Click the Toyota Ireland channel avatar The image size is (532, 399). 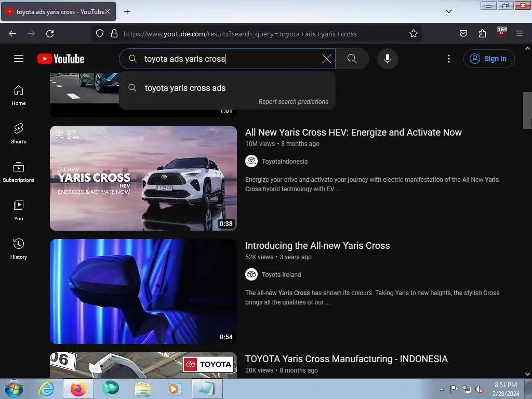[x=251, y=274]
